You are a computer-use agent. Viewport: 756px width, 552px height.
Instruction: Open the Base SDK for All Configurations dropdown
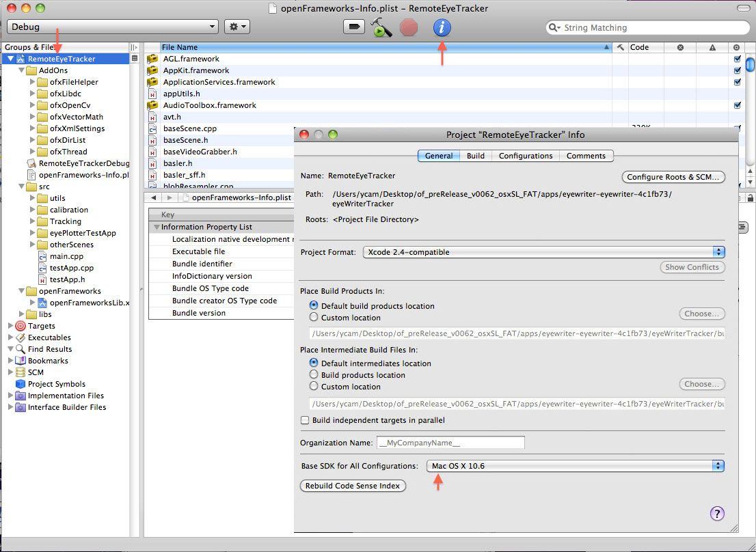coord(575,466)
